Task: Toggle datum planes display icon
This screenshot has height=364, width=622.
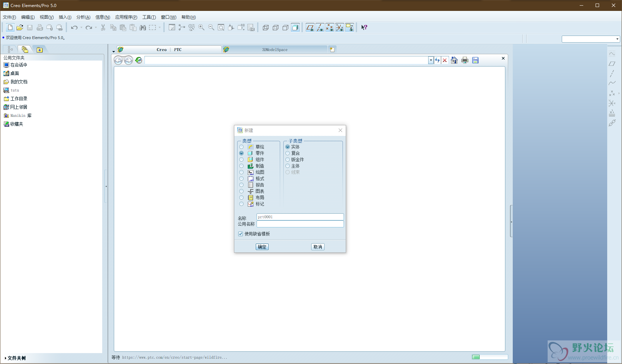Action: [x=310, y=27]
